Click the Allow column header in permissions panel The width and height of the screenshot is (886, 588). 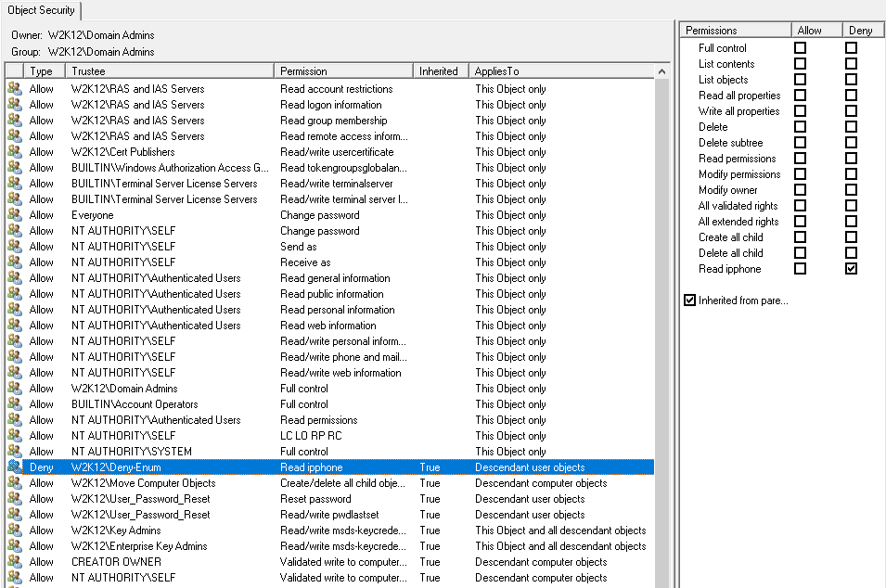tap(816, 31)
